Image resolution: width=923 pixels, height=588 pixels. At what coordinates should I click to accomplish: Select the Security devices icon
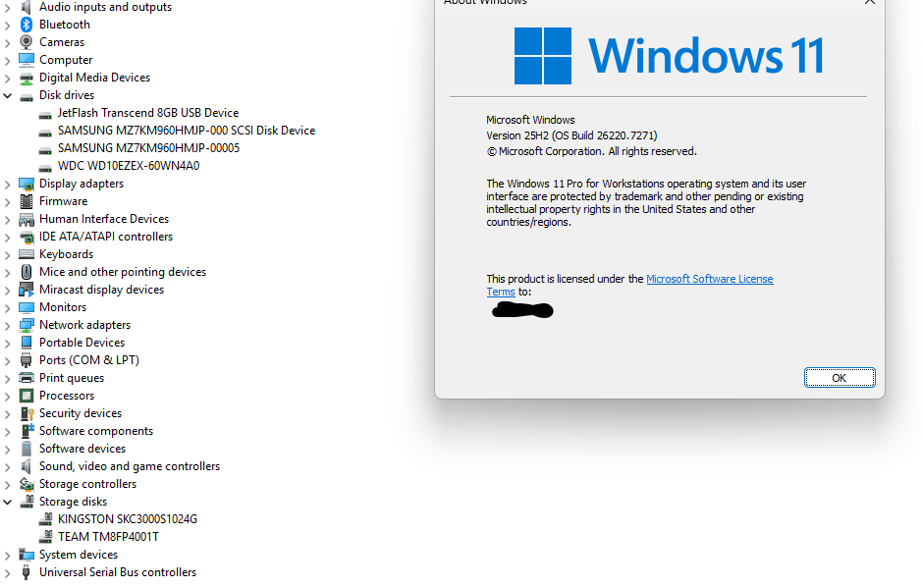click(x=25, y=413)
